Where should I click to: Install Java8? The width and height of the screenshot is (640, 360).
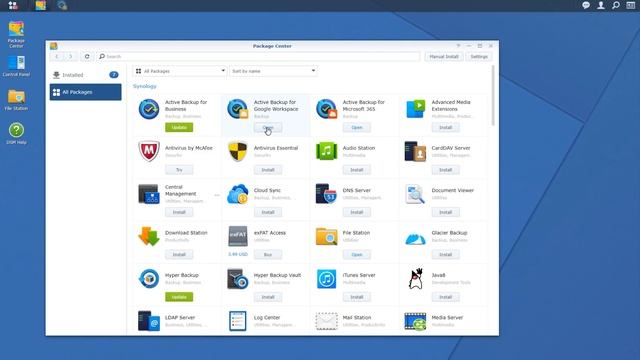pyautogui.click(x=445, y=297)
